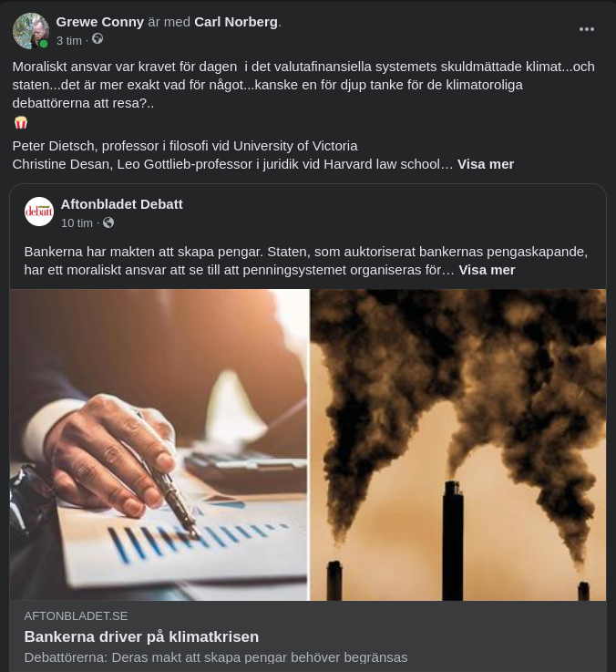Expand Grewe Conny's post with 'Visa mer'

485,164
